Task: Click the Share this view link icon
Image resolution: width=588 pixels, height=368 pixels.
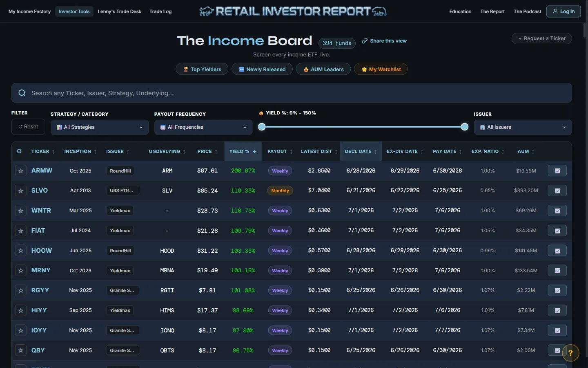Action: coord(365,41)
